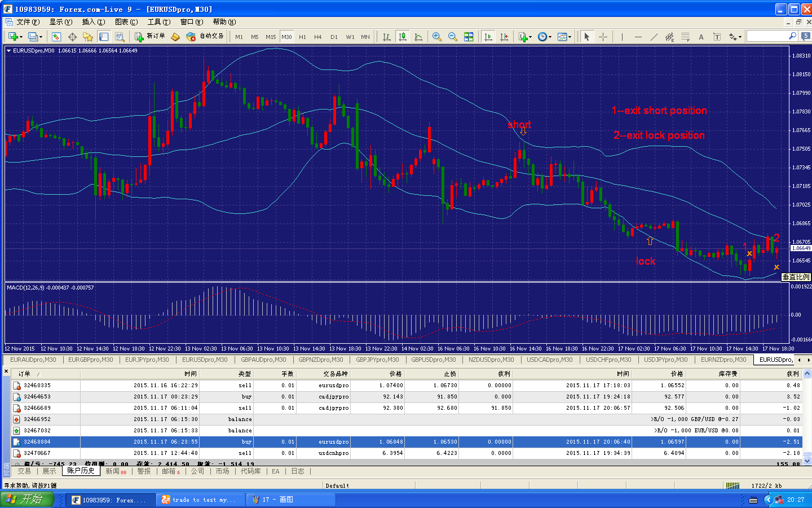
Task: Click the Windows 开始 start button
Action: point(27,499)
